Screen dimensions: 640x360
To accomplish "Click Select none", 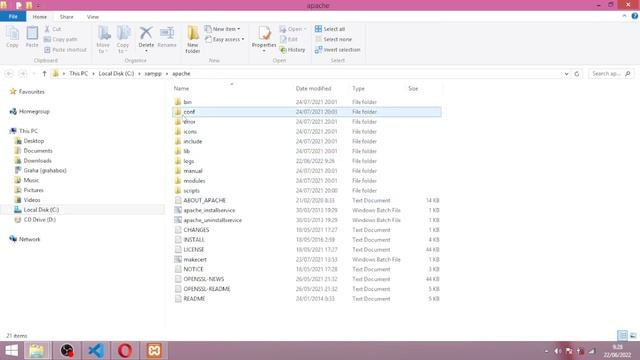I will click(x=333, y=40).
